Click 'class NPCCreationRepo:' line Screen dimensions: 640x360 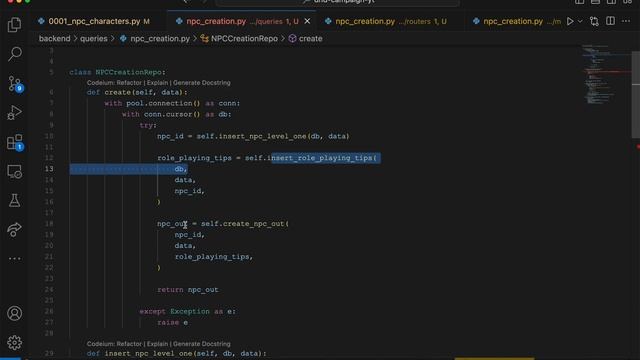118,72
